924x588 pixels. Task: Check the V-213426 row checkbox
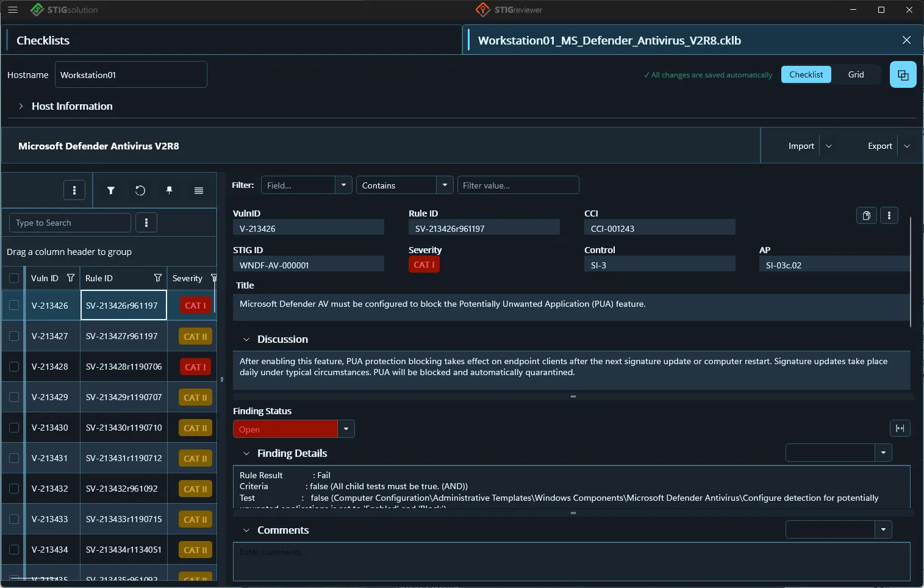pyautogui.click(x=14, y=306)
